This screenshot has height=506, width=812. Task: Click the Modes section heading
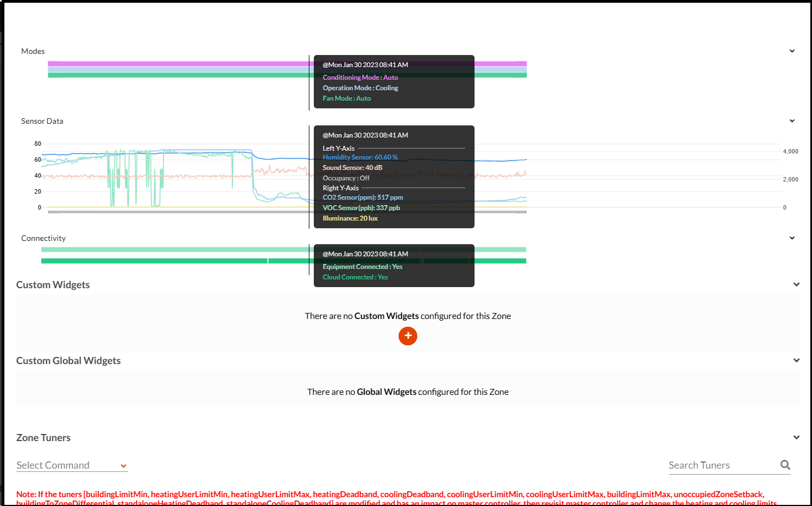tap(33, 51)
